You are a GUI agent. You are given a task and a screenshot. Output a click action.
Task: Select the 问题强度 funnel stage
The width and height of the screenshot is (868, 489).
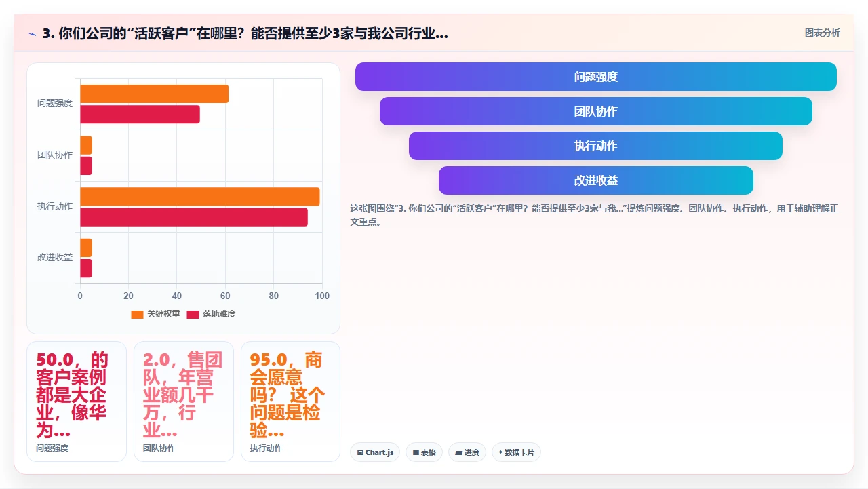click(x=596, y=77)
